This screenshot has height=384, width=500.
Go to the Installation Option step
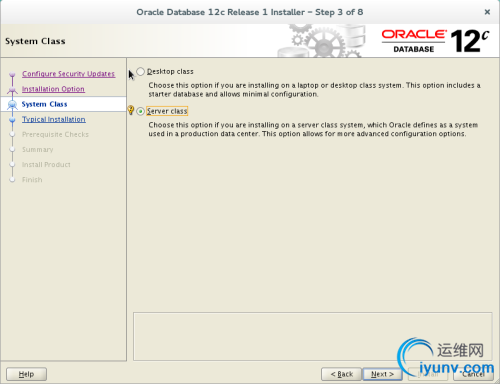click(x=53, y=89)
